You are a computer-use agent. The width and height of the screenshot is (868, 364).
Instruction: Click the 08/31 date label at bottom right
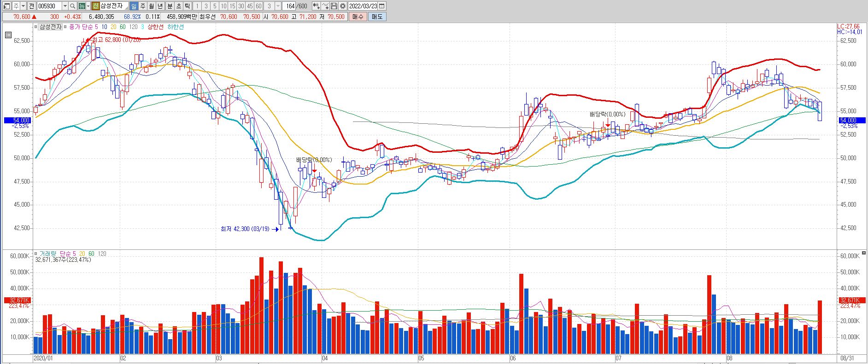click(847, 358)
